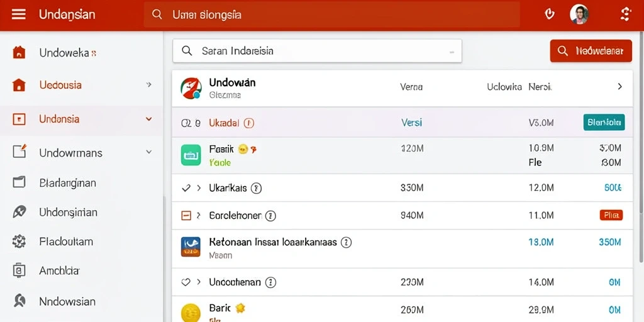Click the blue Ketonaan app icon
Viewport: 644px width, 322px height.
pos(191,247)
